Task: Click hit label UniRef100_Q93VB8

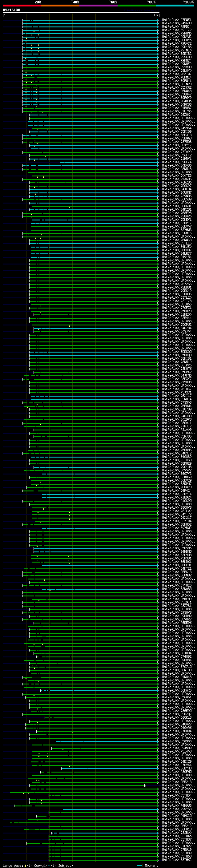Action: [x=176, y=67]
